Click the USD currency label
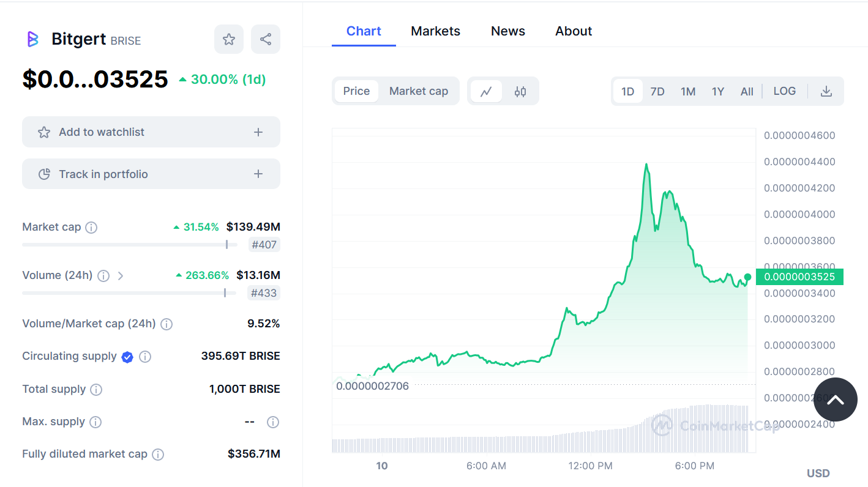Viewport: 868px width, 487px height. [x=818, y=473]
